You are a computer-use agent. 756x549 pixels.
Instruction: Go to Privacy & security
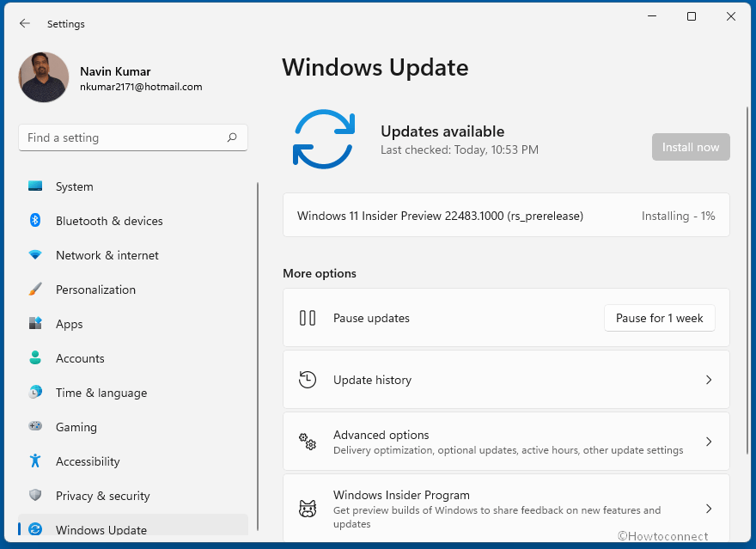133,496
